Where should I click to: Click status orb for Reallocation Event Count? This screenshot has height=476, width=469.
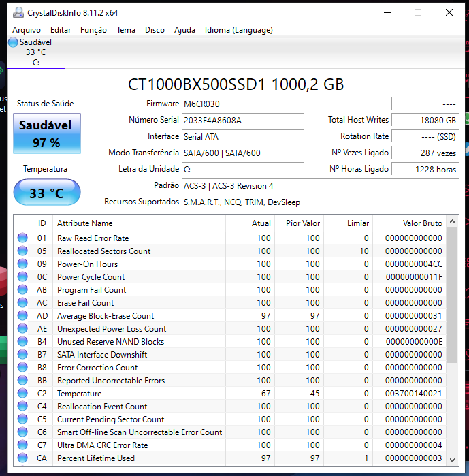22,406
